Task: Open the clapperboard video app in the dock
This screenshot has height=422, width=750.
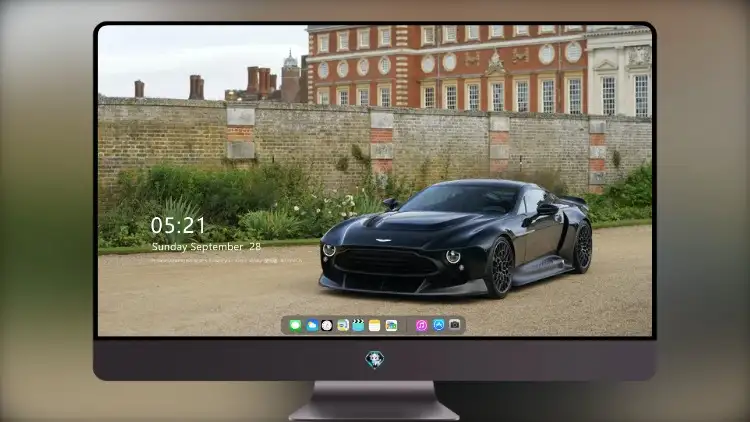Action: 358,325
